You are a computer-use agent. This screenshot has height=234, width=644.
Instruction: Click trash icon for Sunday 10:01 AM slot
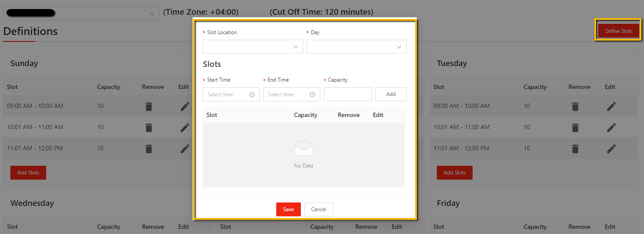(148, 127)
